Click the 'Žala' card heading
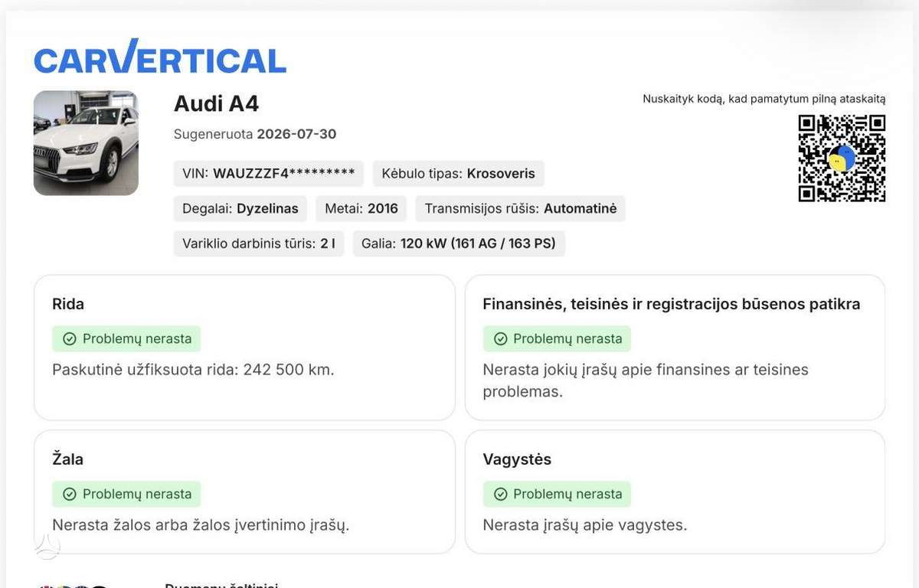This screenshot has width=919, height=588. click(68, 459)
